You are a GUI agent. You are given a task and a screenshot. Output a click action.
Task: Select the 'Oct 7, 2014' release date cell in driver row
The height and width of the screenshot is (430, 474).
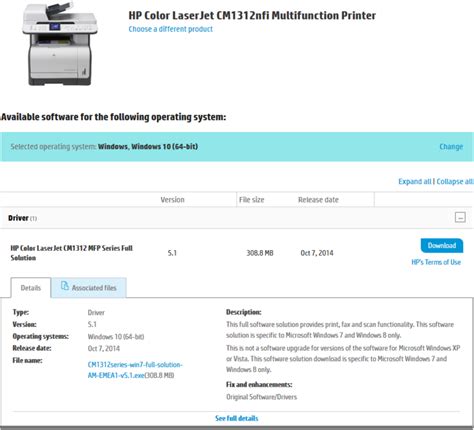(317, 253)
